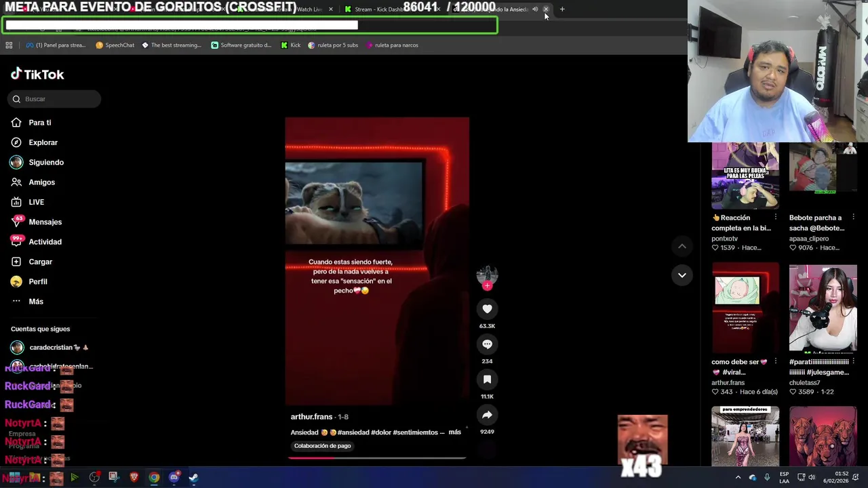868x488 pixels.
Task: Open the comments bubble icon
Action: (487, 344)
